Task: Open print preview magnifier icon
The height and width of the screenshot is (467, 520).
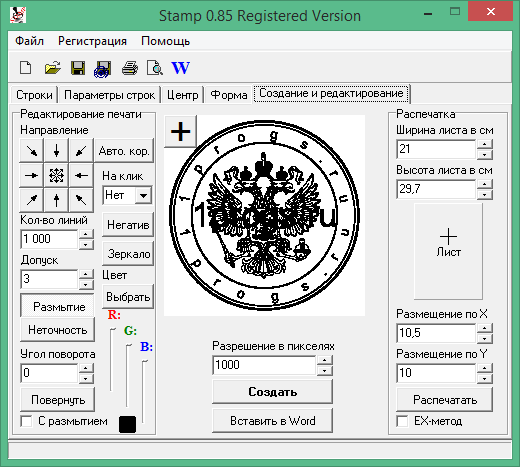Action: [155, 68]
